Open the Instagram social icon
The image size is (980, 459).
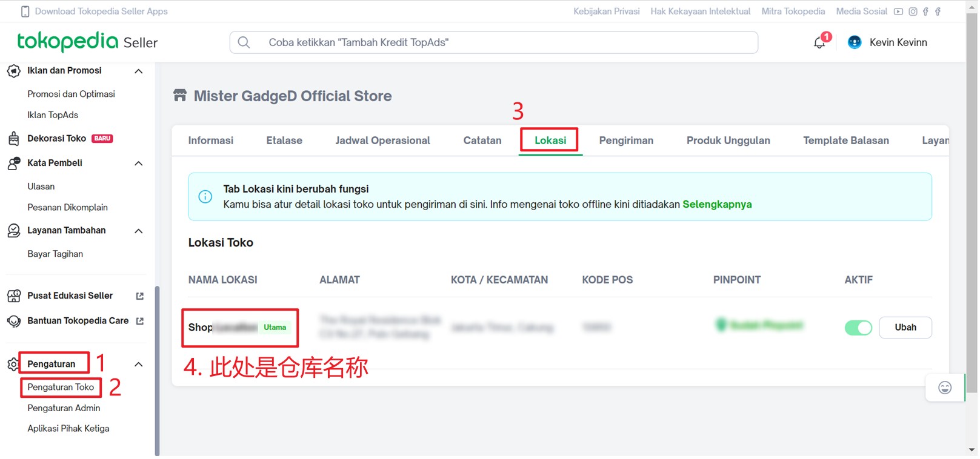coord(913,12)
